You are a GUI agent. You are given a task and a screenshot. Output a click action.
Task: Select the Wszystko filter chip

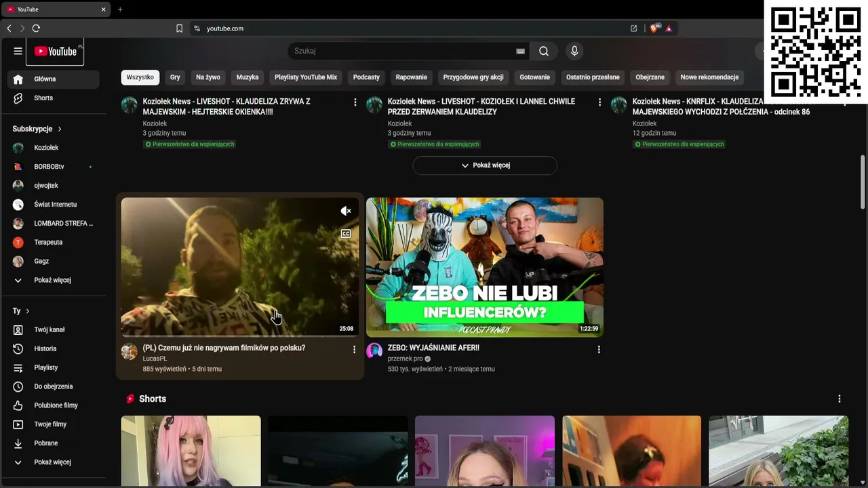pos(140,77)
